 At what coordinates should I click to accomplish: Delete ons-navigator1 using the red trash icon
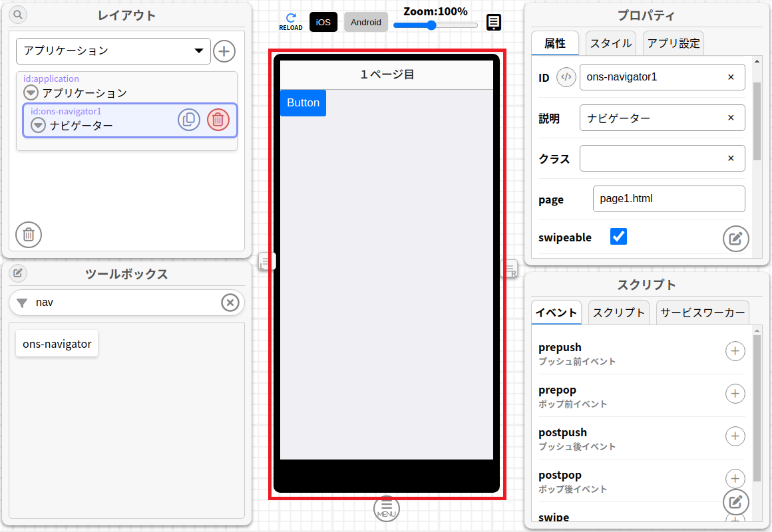pyautogui.click(x=218, y=119)
